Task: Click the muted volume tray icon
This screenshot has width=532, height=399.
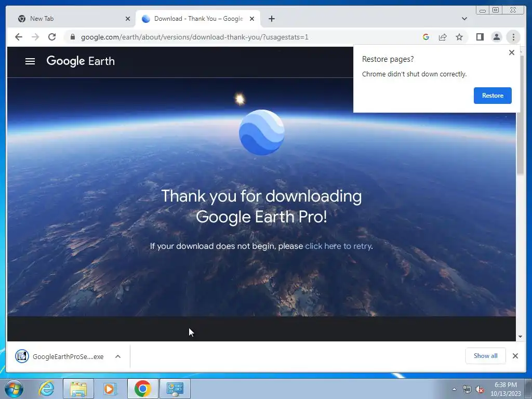Action: [x=480, y=389]
